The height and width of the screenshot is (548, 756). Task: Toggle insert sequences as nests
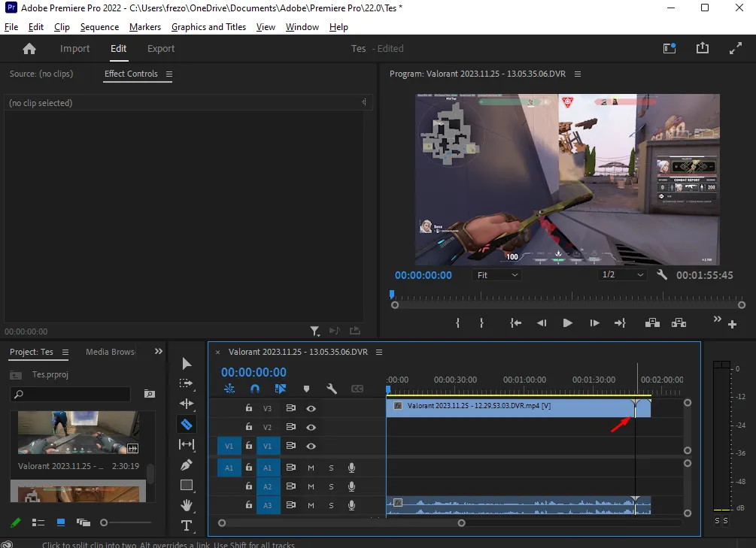pyautogui.click(x=229, y=389)
